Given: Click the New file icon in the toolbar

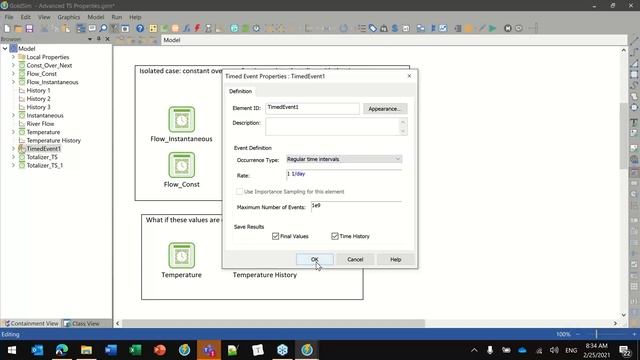Looking at the screenshot, I should (x=7, y=29).
